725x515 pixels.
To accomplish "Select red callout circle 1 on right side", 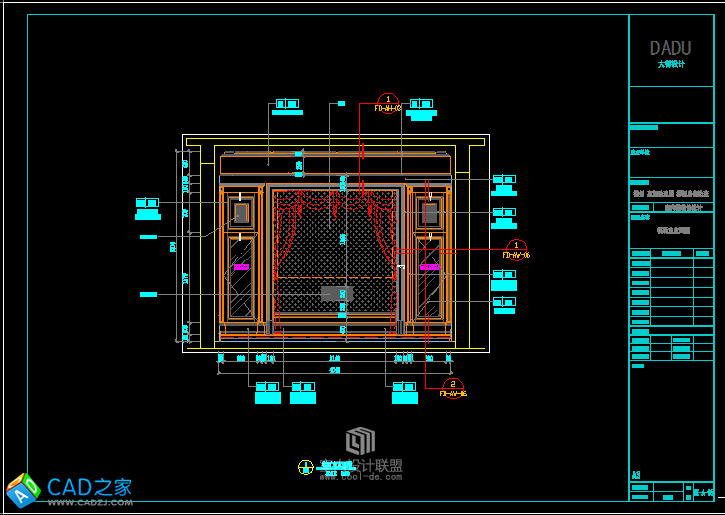I will [516, 246].
